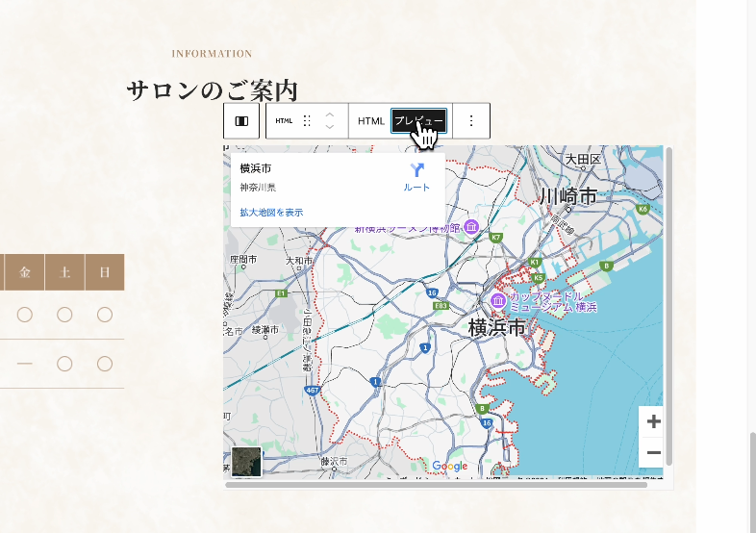This screenshot has width=756, height=533.
Task: Zoom out on the map
Action: click(653, 452)
